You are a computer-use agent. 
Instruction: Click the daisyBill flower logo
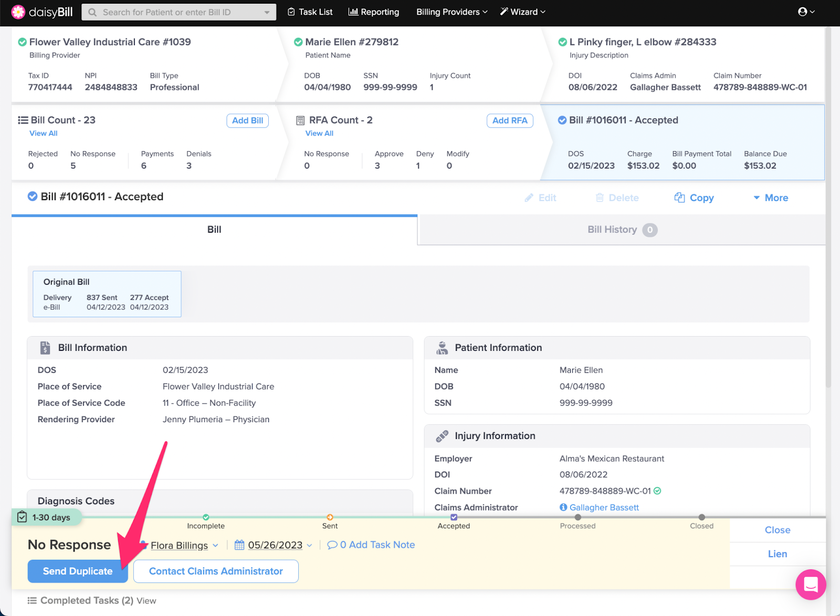click(x=18, y=12)
